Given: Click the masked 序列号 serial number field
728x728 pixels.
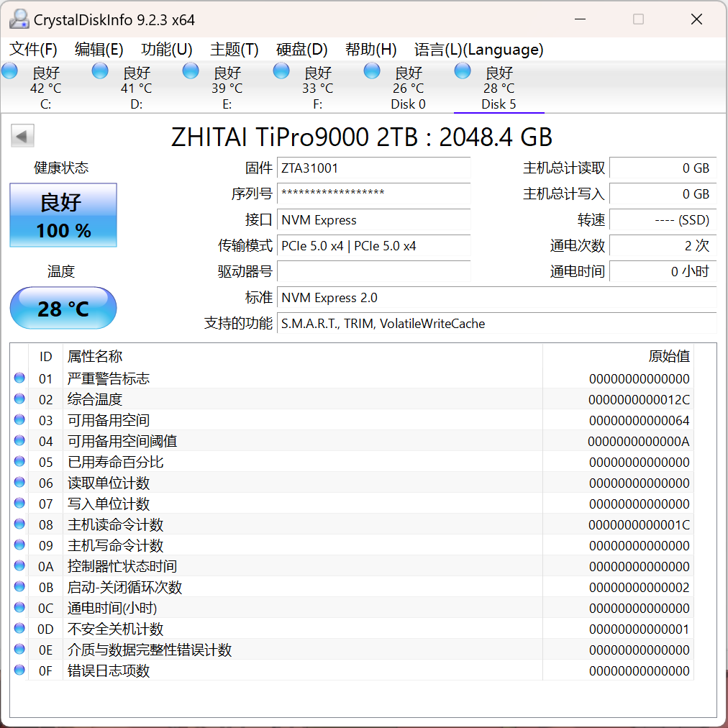Looking at the screenshot, I should [373, 194].
